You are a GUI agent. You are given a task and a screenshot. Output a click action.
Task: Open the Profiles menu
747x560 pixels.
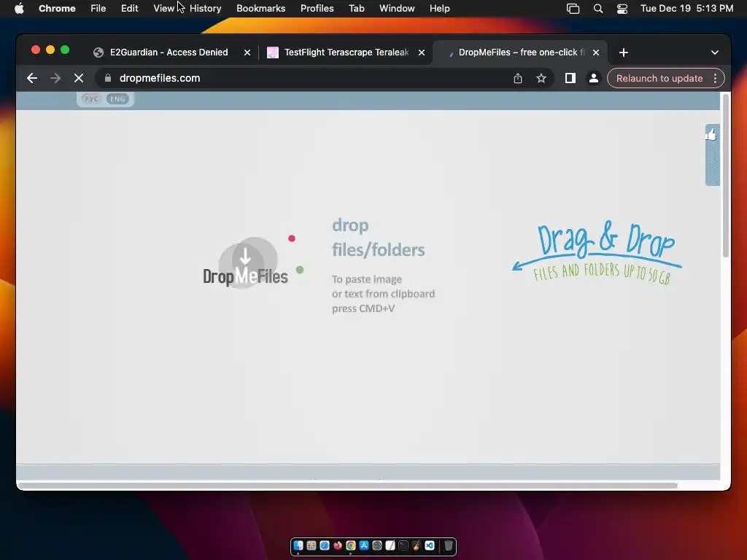(317, 8)
